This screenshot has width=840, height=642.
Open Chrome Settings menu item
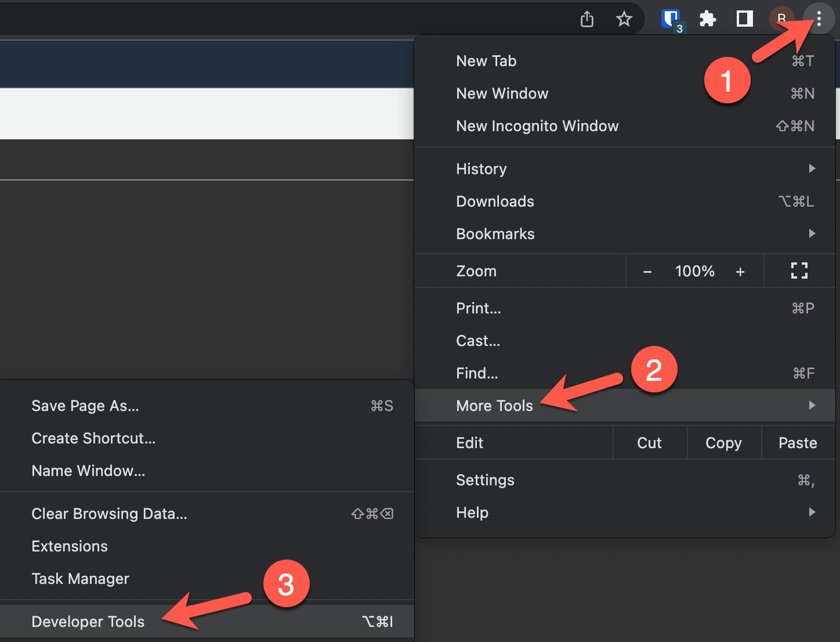pos(485,480)
